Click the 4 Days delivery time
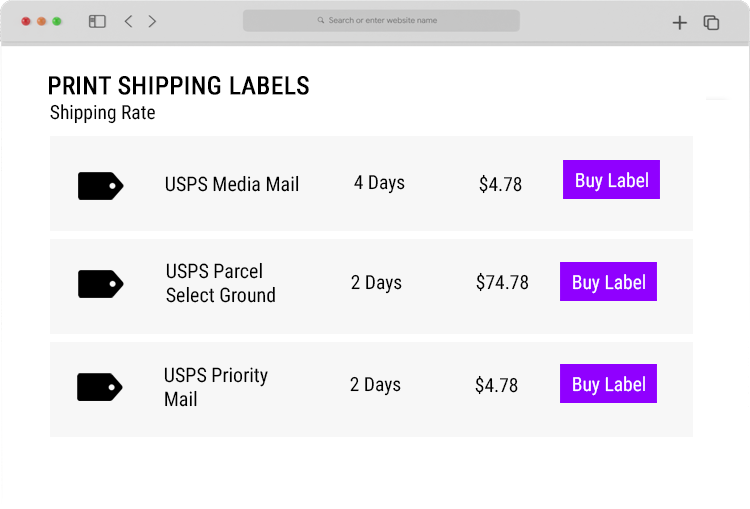 tap(379, 183)
